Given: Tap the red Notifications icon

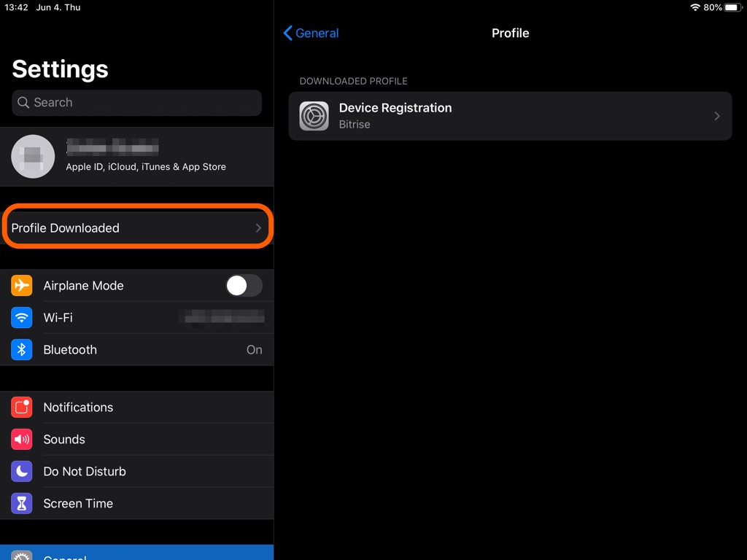Looking at the screenshot, I should point(22,408).
